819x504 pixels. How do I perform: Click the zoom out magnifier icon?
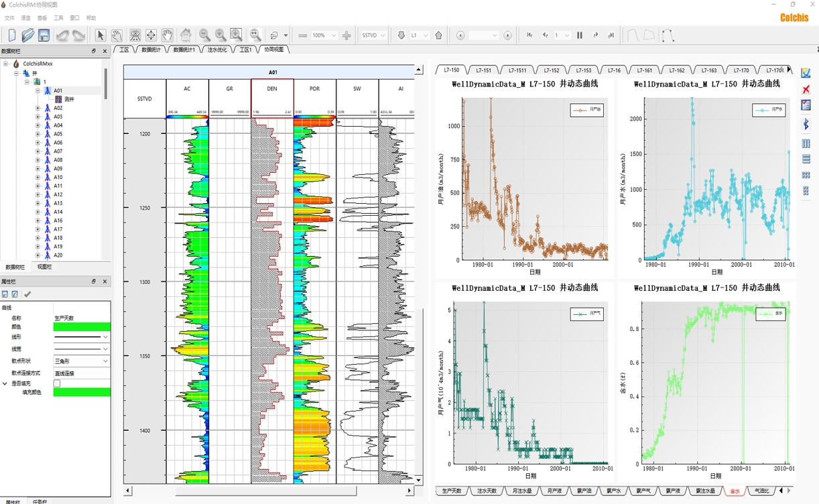(x=204, y=35)
